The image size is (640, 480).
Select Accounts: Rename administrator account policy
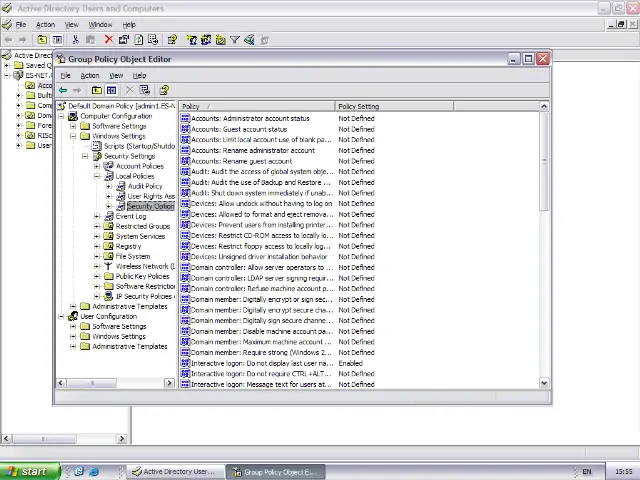point(253,150)
